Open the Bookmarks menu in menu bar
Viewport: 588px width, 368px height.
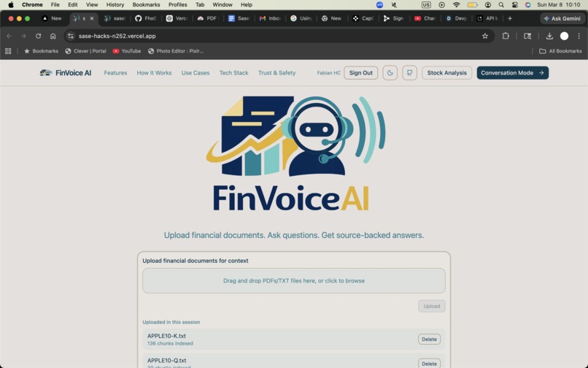(x=146, y=5)
